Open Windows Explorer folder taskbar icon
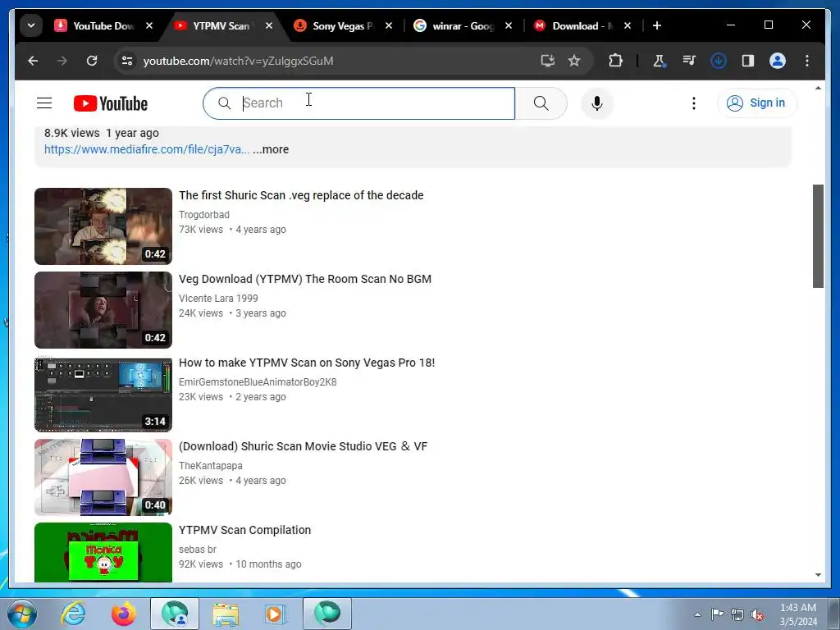Screen dimensions: 840x630 [x=226, y=614]
